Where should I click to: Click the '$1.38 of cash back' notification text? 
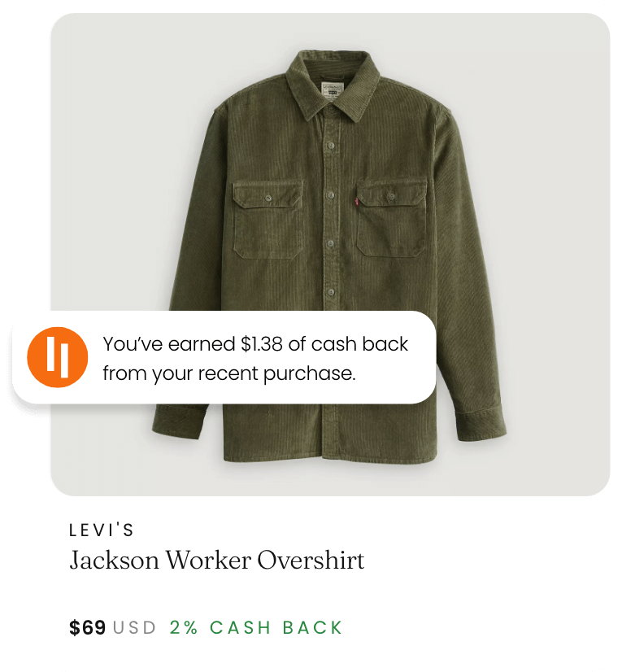(324, 343)
